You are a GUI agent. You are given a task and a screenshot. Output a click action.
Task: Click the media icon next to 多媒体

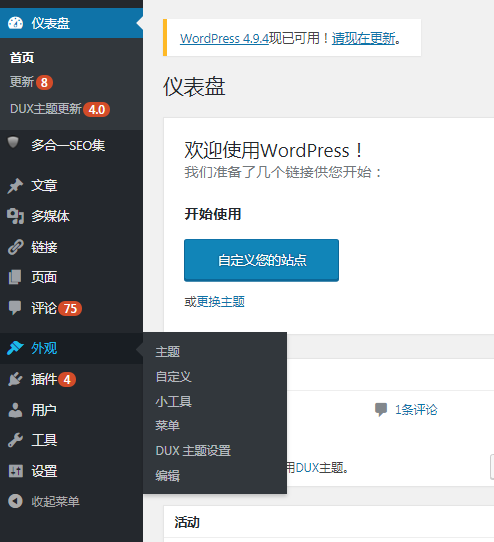point(15,216)
